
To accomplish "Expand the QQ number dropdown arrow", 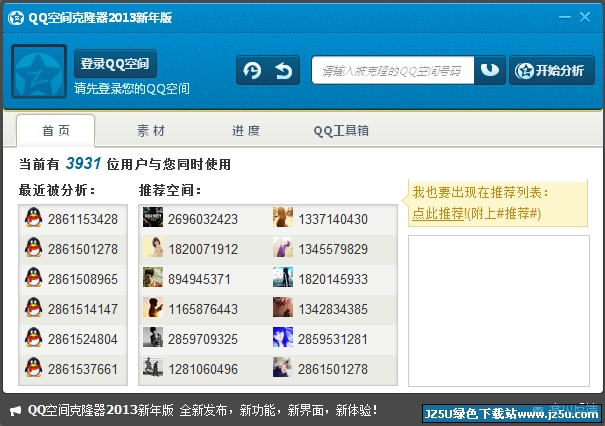I will click(x=490, y=70).
